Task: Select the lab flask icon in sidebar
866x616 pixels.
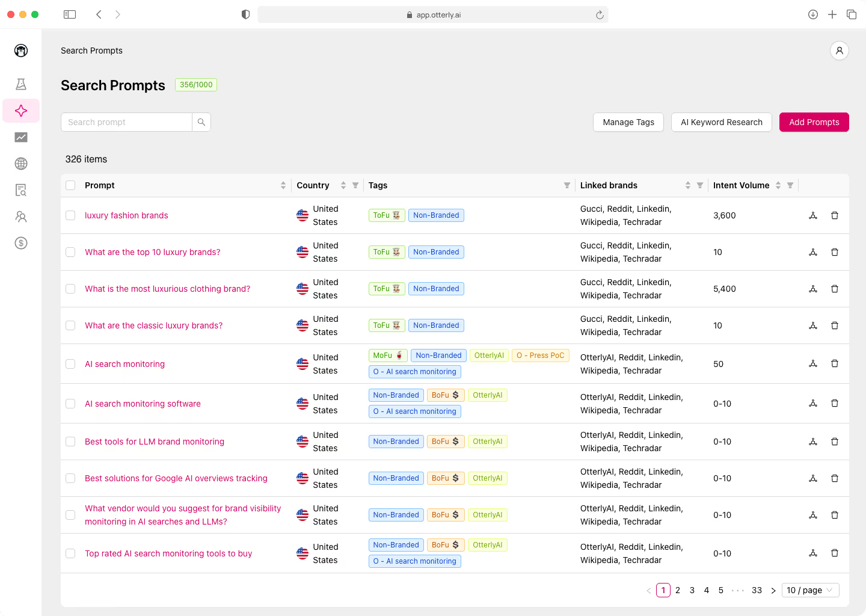Action: (x=21, y=84)
